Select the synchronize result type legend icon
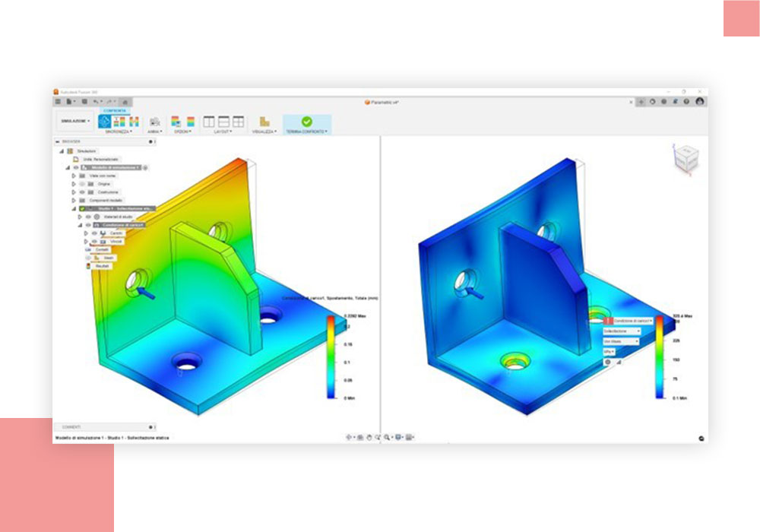 119,122
